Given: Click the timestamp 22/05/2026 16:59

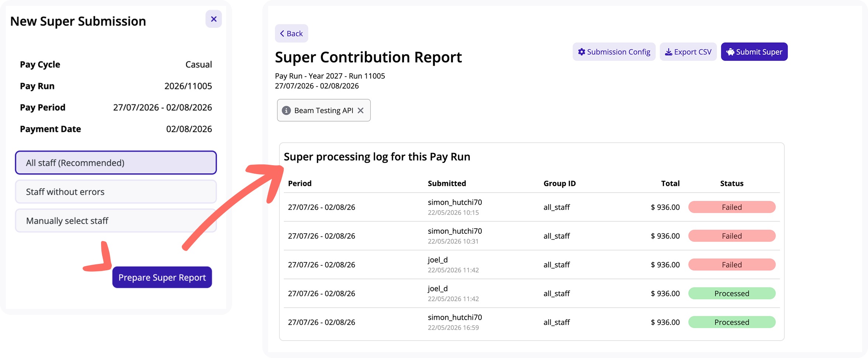Looking at the screenshot, I should 453,328.
